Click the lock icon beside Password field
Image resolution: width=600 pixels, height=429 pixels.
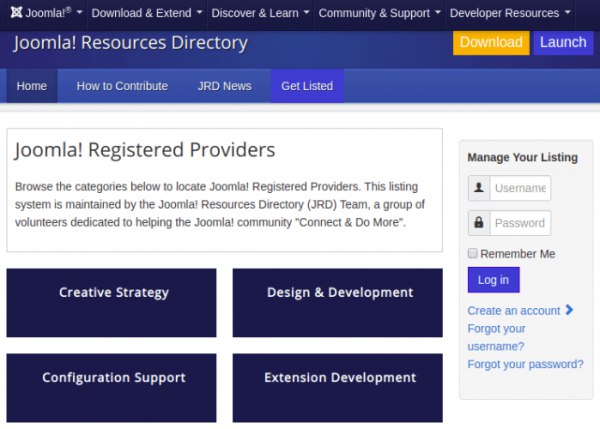tap(479, 223)
